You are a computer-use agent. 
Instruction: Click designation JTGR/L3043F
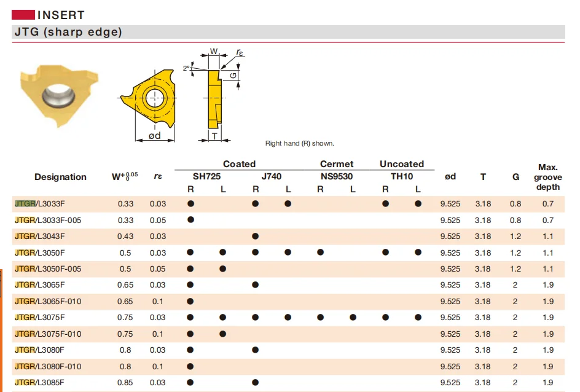[39, 237]
